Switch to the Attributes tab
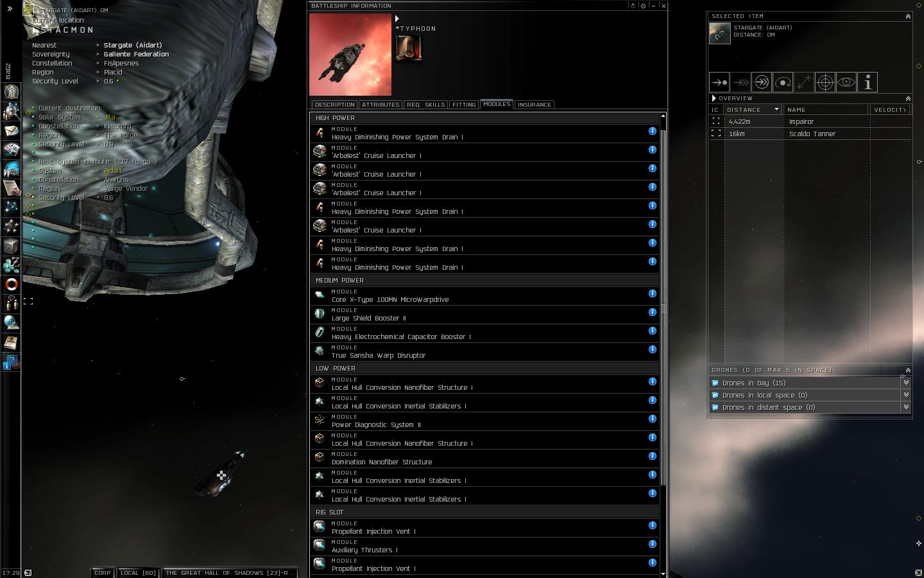The image size is (924, 578). pos(381,105)
